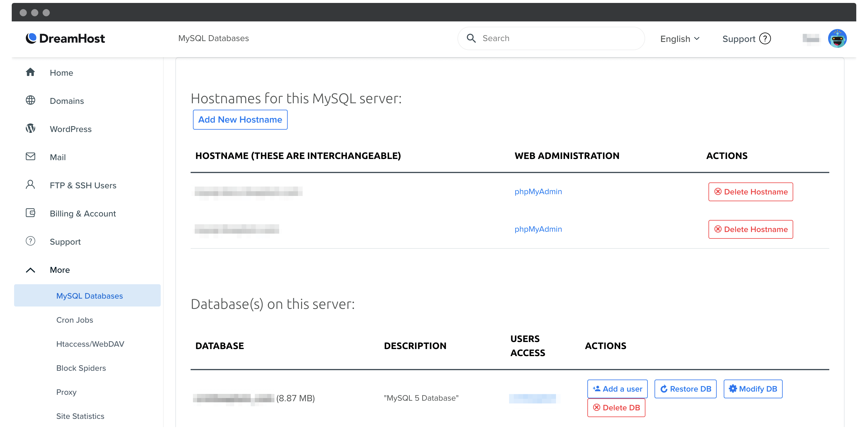
Task: Navigate to the WordPress section
Action: pyautogui.click(x=71, y=128)
